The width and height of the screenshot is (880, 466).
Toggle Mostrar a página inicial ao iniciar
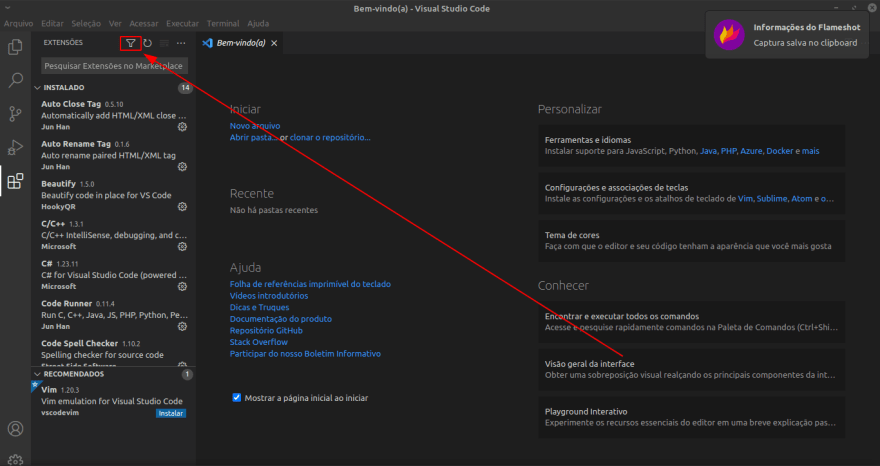[237, 398]
